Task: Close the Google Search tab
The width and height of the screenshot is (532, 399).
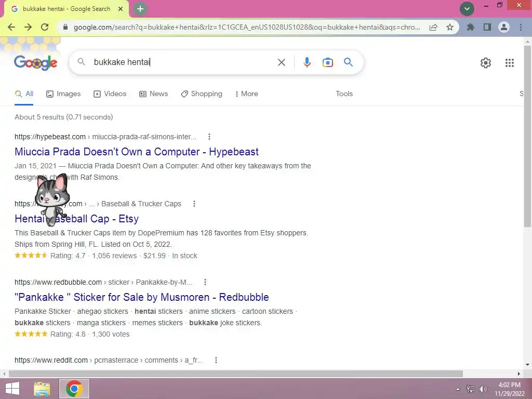Action: pyautogui.click(x=121, y=9)
